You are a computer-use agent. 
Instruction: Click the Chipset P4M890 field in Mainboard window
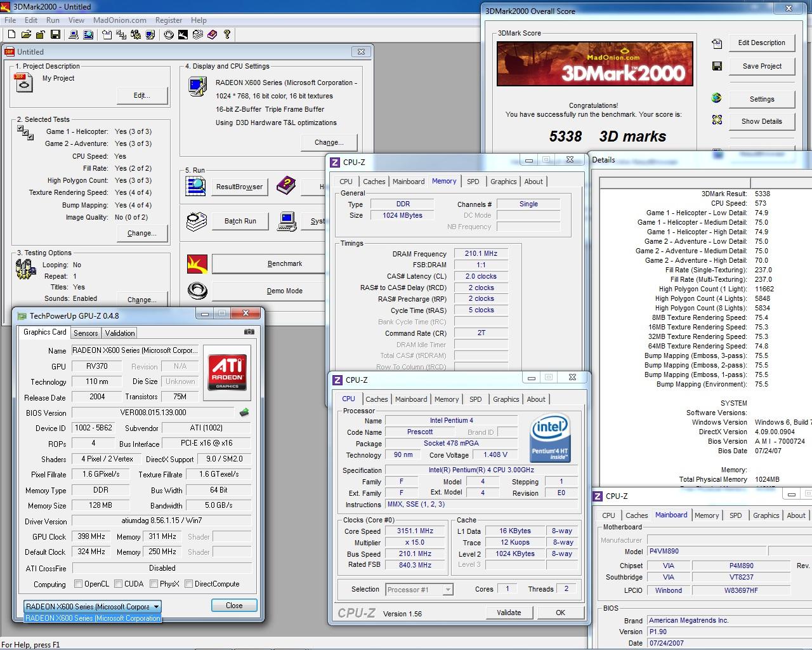click(x=741, y=566)
